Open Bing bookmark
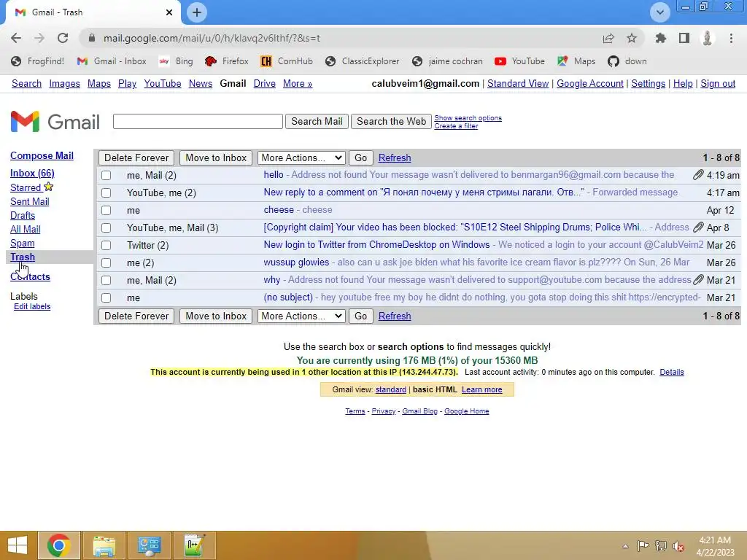Screen dimensions: 747x560 (177, 61)
